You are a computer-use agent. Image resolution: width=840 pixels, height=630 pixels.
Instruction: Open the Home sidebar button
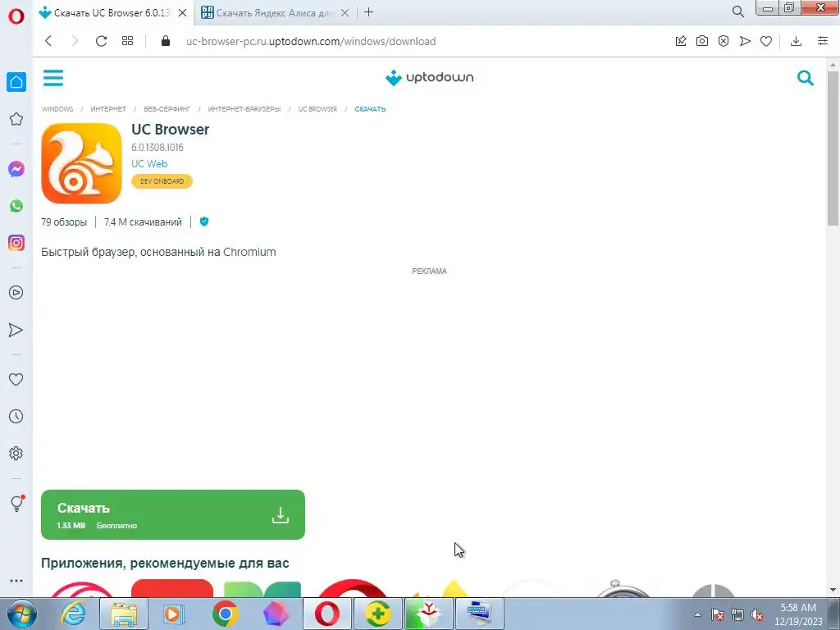(16, 82)
